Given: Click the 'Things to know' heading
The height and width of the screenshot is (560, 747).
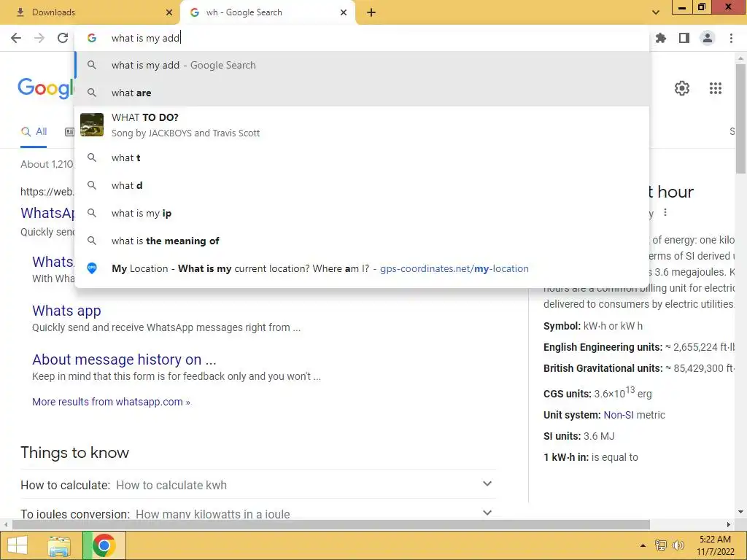Looking at the screenshot, I should point(75,452).
